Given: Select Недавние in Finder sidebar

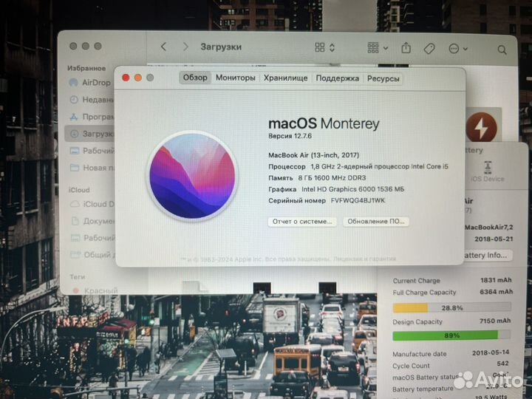Looking at the screenshot, I should [92, 100].
